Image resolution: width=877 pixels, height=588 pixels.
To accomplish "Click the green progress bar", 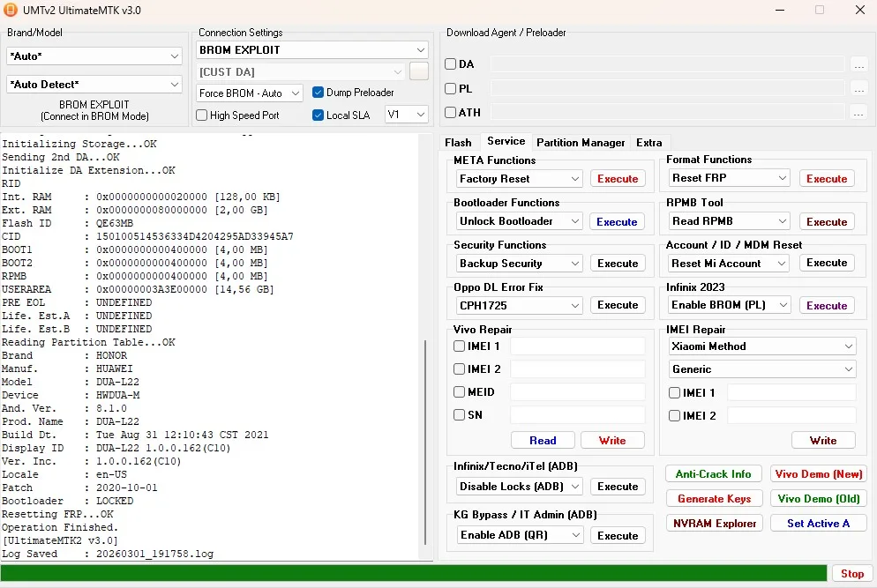I will click(414, 573).
